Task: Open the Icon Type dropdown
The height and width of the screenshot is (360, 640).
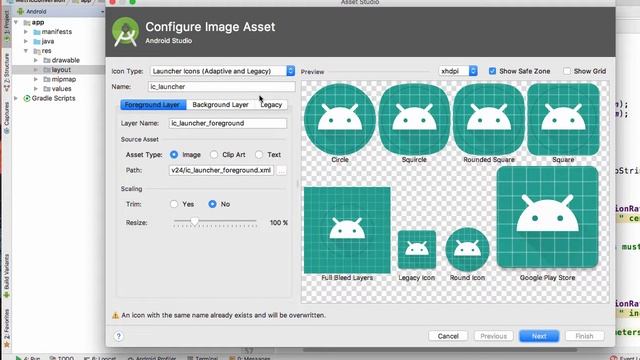Action: click(x=222, y=71)
